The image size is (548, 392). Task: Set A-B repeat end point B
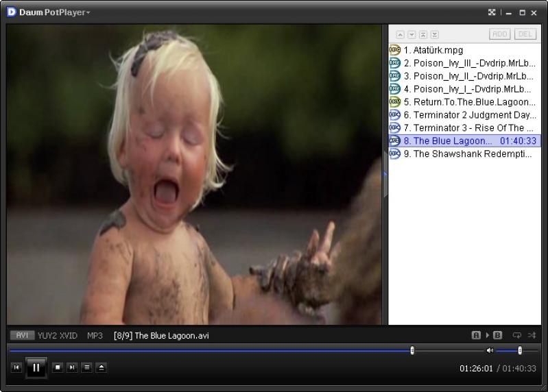497,335
